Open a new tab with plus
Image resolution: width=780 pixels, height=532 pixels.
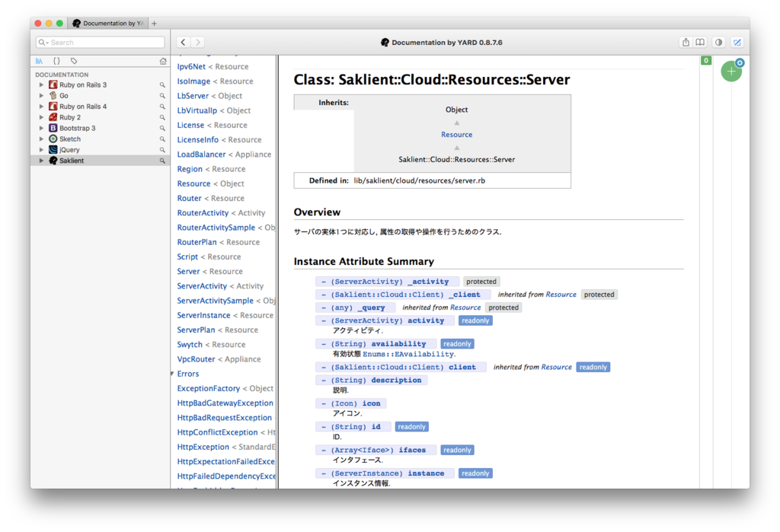pos(154,24)
